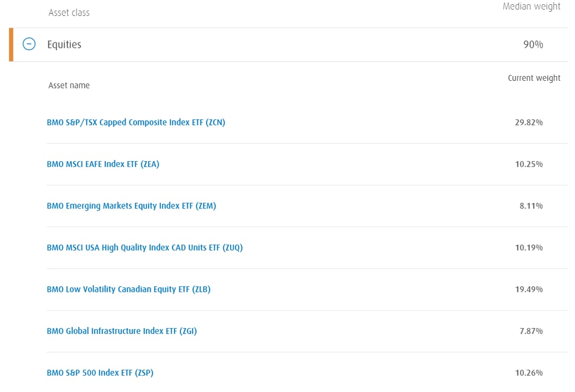Click the Median weight column header
This screenshot has width=575, height=392.
[531, 6]
